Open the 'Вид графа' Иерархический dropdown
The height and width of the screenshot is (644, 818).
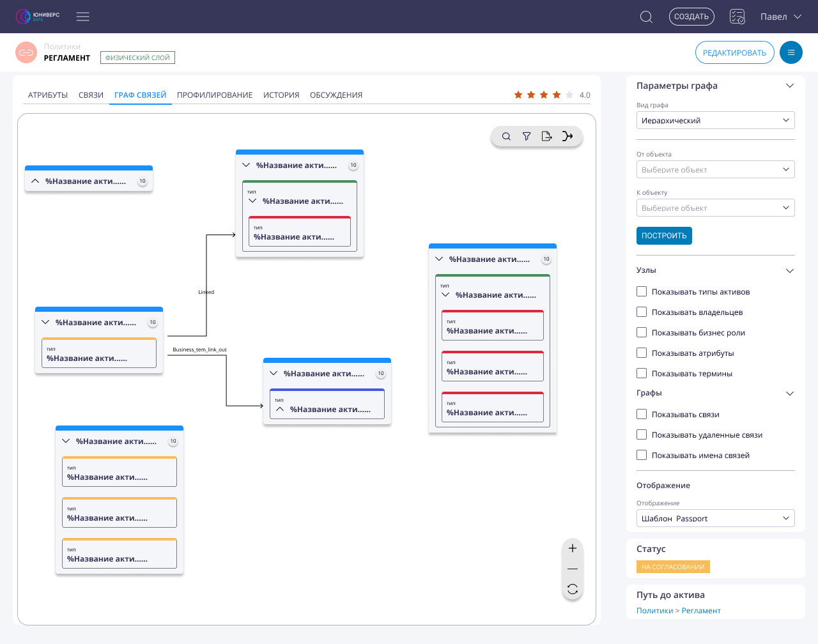click(x=715, y=120)
